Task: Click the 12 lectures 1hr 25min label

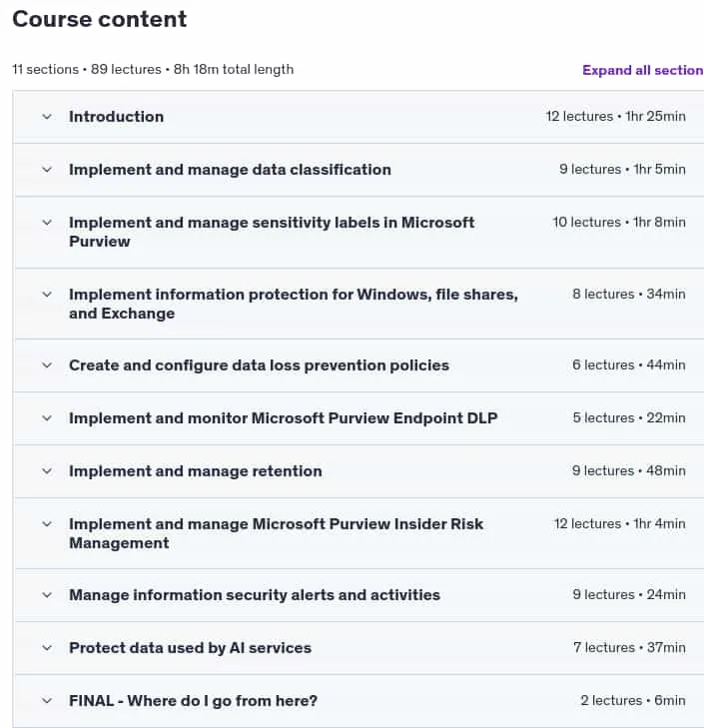Action: click(x=615, y=116)
